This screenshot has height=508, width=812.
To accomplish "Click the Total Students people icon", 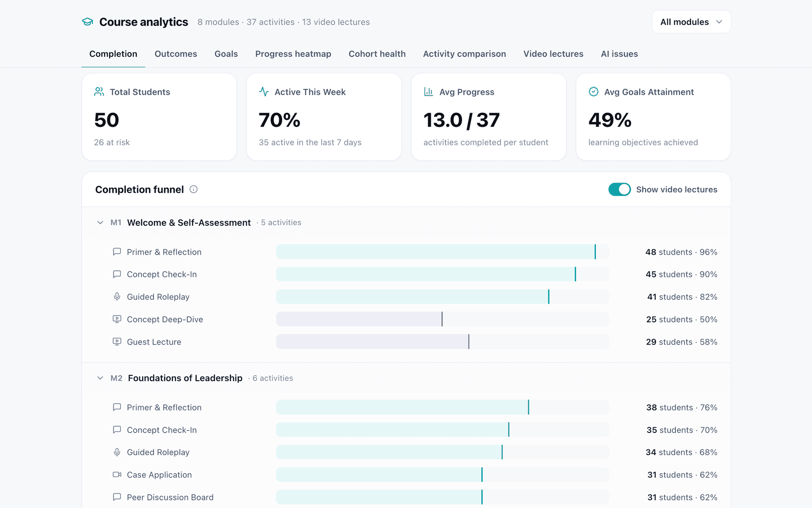I will [x=99, y=92].
